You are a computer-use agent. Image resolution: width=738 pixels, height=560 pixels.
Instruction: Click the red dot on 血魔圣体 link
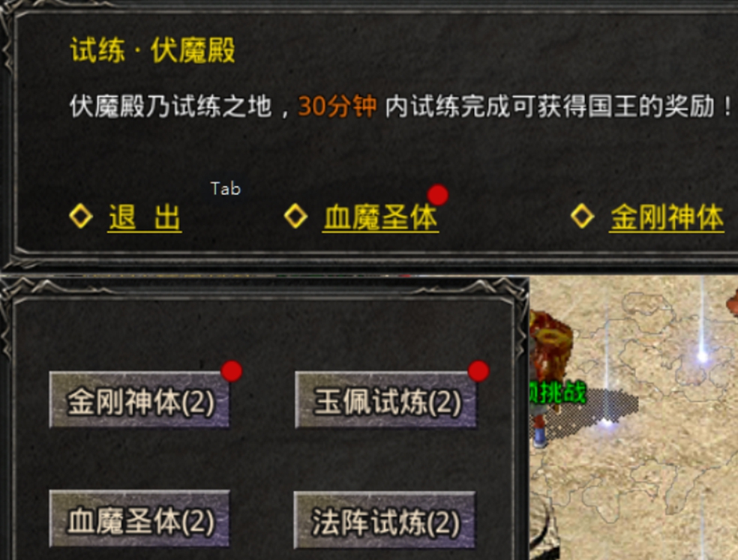pos(438,195)
